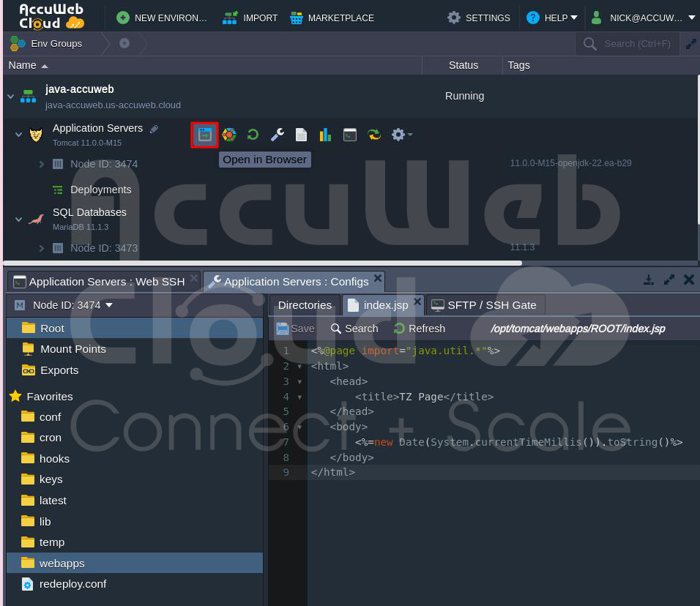Open the application in browser
700x606 pixels.
click(204, 135)
